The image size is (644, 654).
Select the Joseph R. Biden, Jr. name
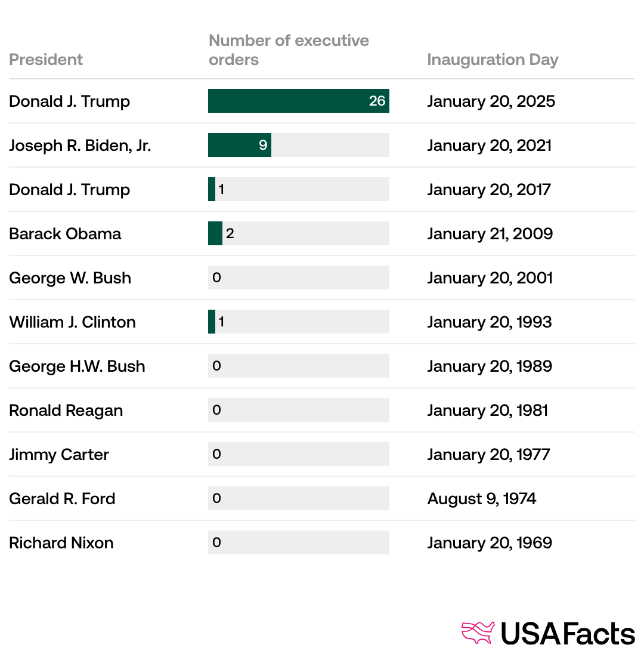(x=80, y=146)
